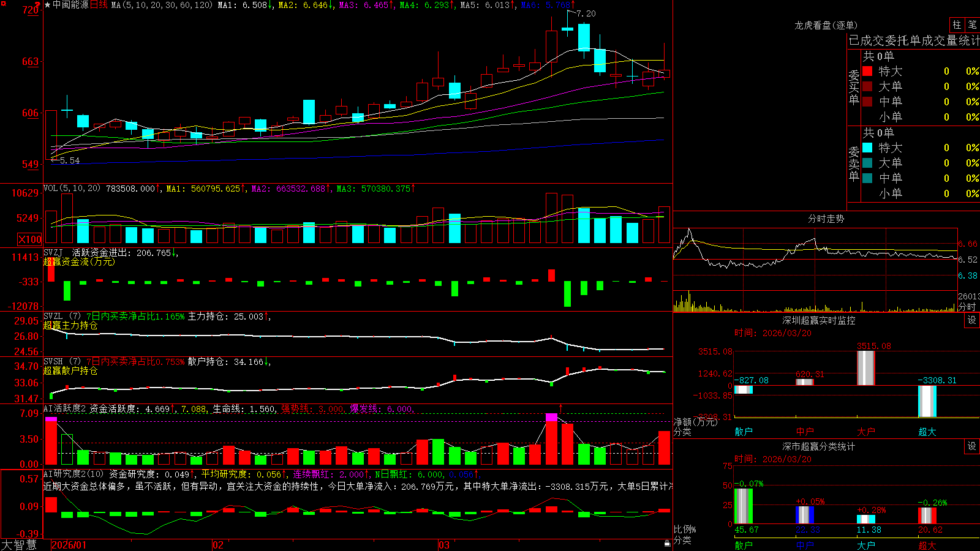Click the dark red 大单 buy-order swatch
This screenshot has height=551, width=980.
click(867, 86)
